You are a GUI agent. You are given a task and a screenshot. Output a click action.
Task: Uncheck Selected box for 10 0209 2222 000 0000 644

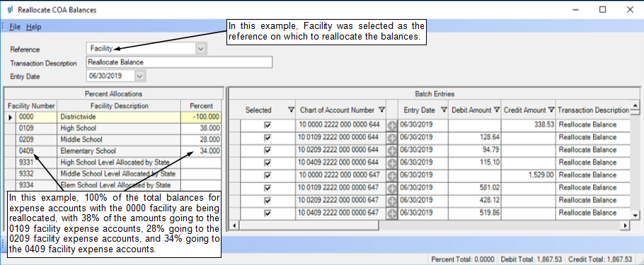click(268, 151)
